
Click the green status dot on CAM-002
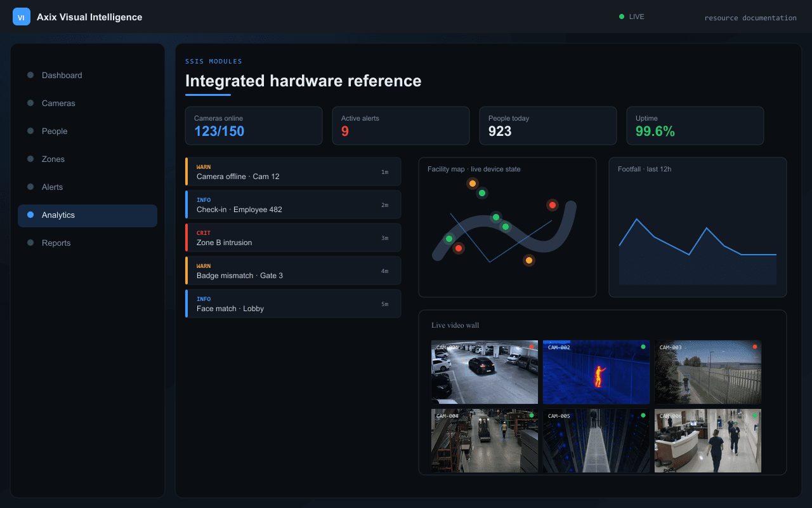pos(643,347)
